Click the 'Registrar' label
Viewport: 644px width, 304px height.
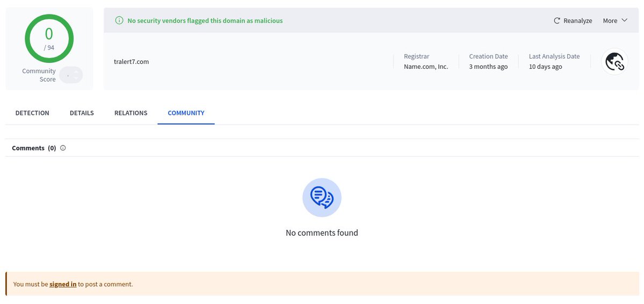point(416,56)
